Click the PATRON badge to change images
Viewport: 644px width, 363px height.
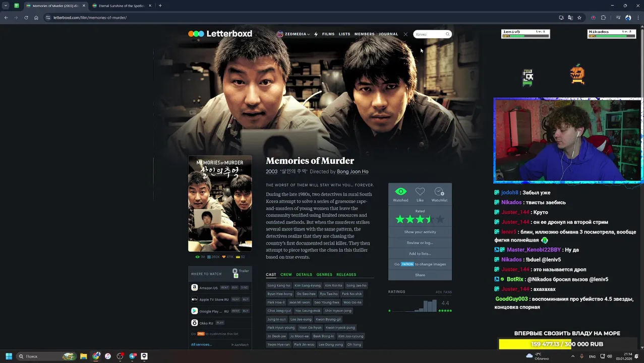407,264
